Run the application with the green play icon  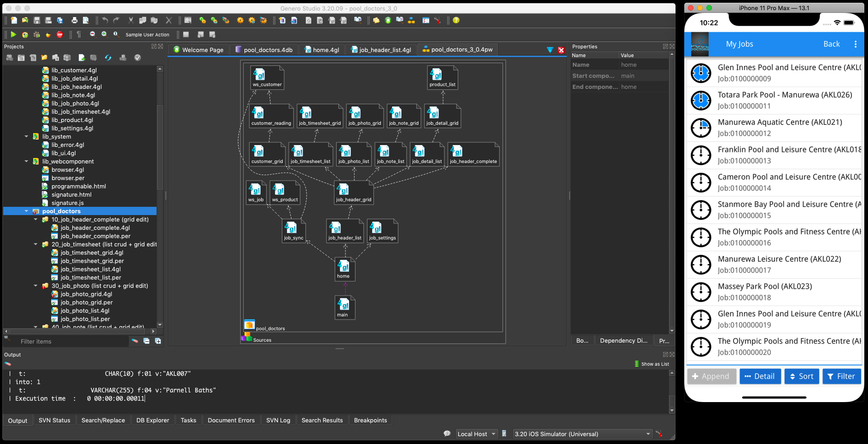(13, 35)
